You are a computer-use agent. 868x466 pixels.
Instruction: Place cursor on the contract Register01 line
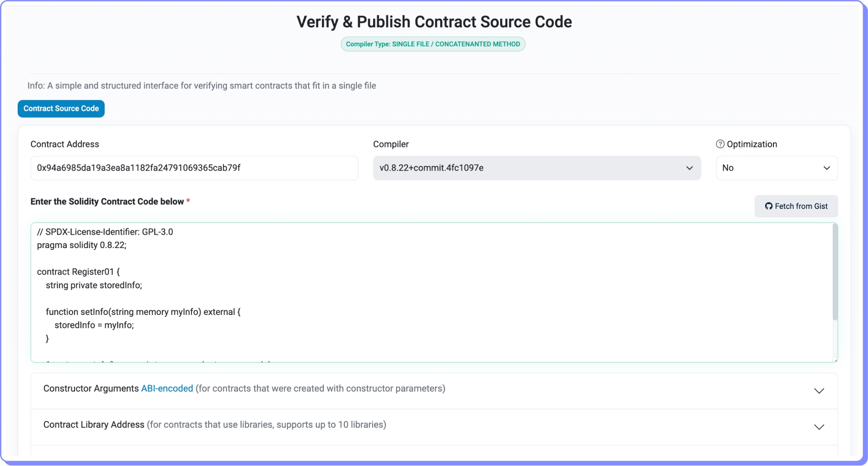78,272
